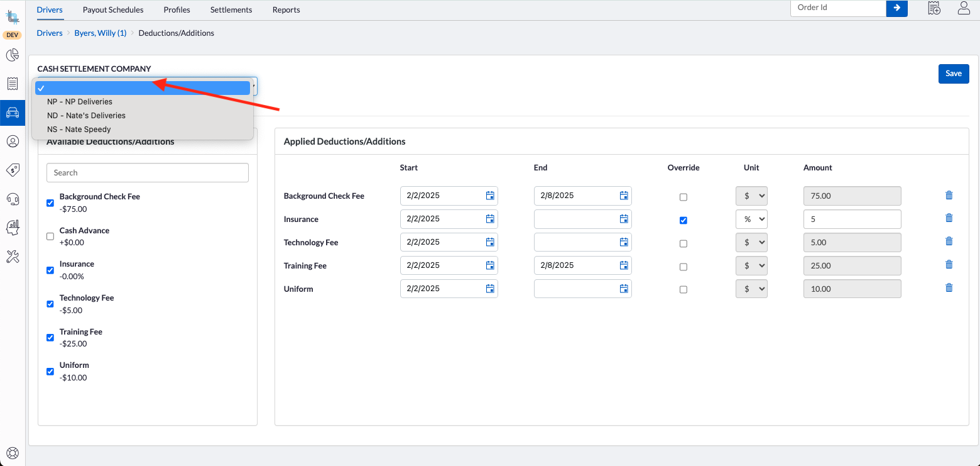Viewport: 980px width, 466px height.
Task: Open the analytics head chart sidebar icon
Action: click(x=13, y=227)
